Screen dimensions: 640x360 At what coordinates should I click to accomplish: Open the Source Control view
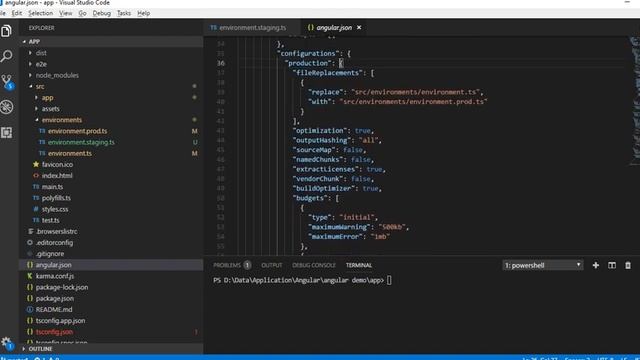click(7, 82)
